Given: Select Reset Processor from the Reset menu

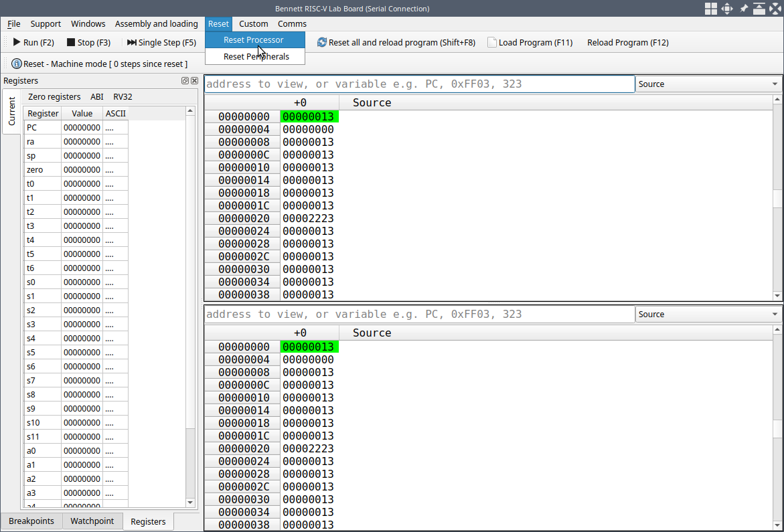Looking at the screenshot, I should click(x=254, y=40).
